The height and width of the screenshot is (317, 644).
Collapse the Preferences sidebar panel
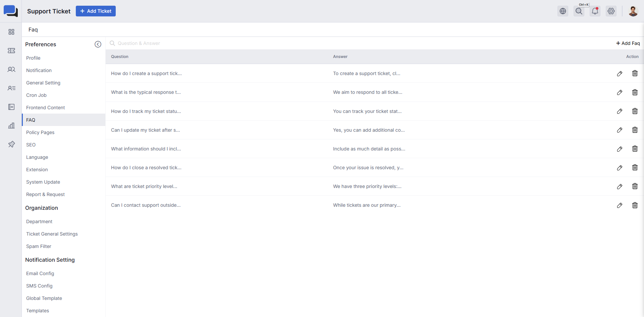98,44
